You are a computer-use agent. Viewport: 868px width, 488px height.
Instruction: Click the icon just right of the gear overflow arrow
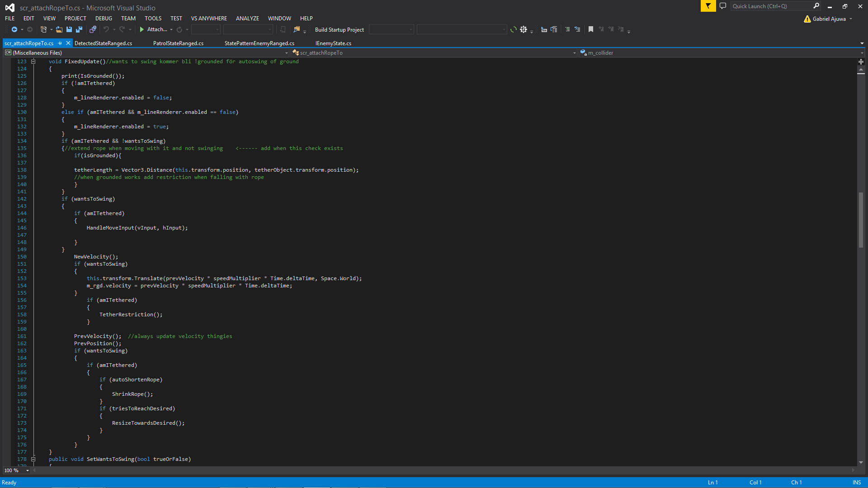[544, 29]
